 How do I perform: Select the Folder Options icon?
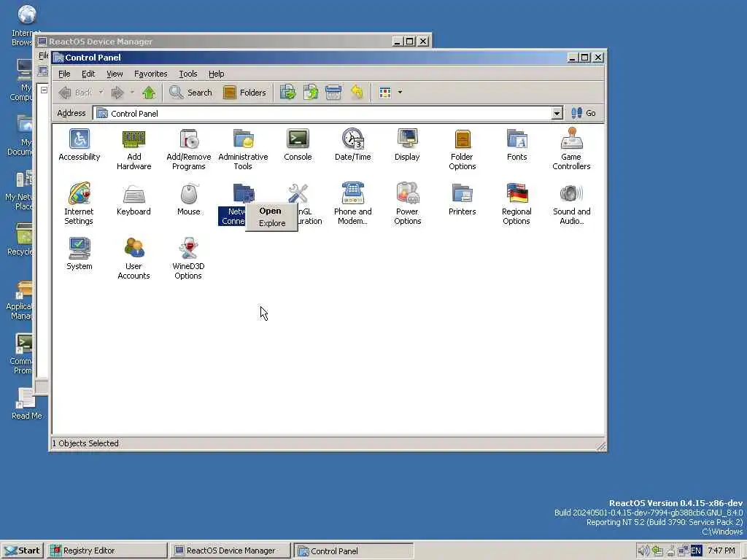tap(462, 149)
